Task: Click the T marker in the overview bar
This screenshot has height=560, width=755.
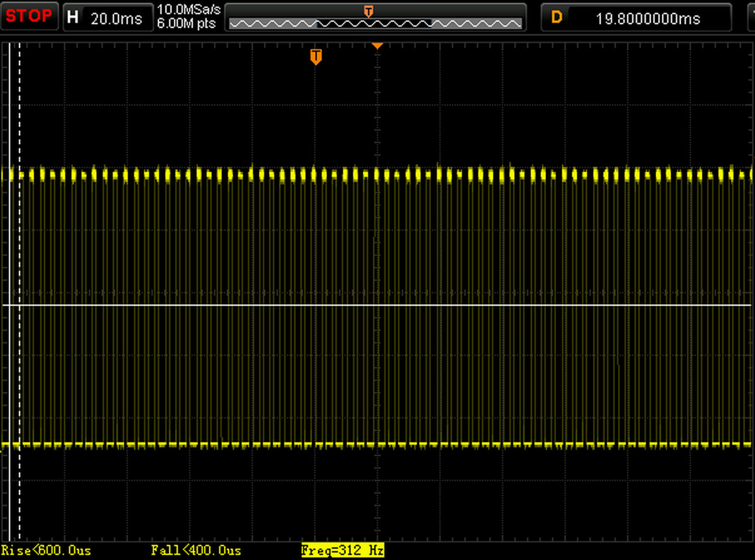Action: pos(369,11)
